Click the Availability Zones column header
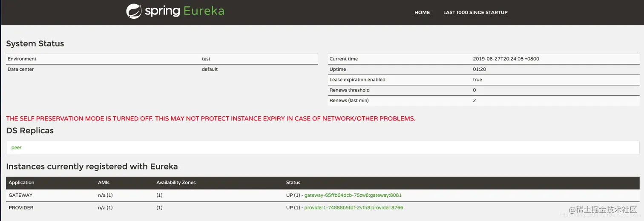Viewport: 644px width, 221px height. pos(176,182)
